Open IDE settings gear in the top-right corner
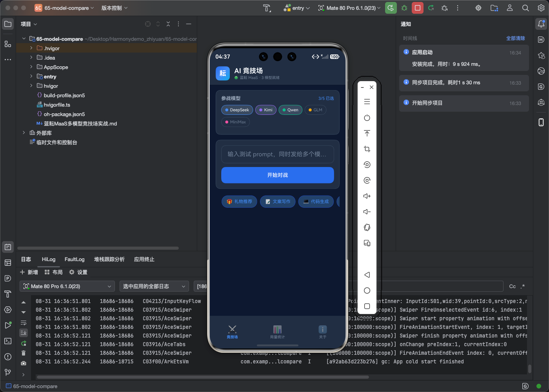549x392 pixels. coord(541,8)
